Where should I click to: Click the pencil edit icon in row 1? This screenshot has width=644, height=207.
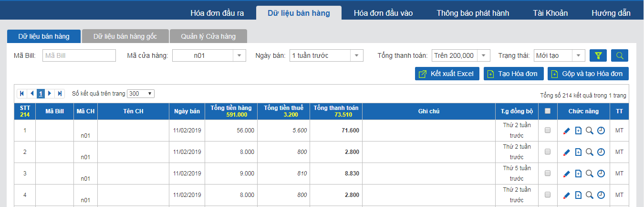point(567,131)
